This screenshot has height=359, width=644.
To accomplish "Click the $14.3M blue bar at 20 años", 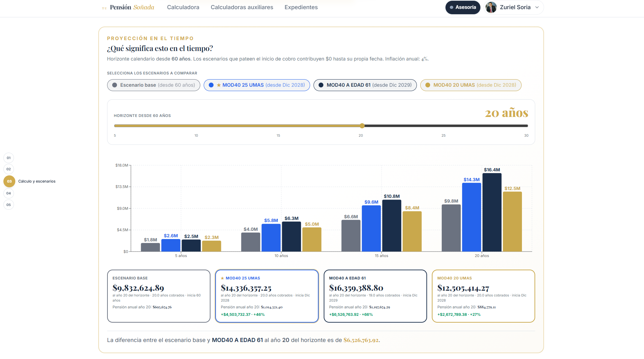I will [472, 217].
